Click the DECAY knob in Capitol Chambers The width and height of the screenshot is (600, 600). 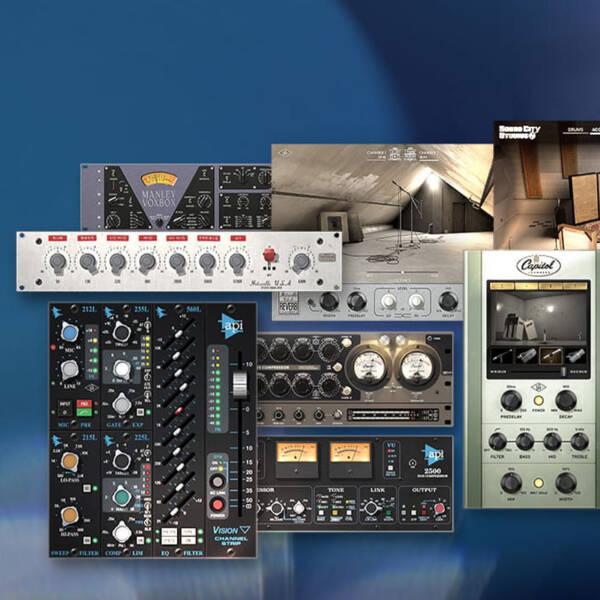(566, 401)
